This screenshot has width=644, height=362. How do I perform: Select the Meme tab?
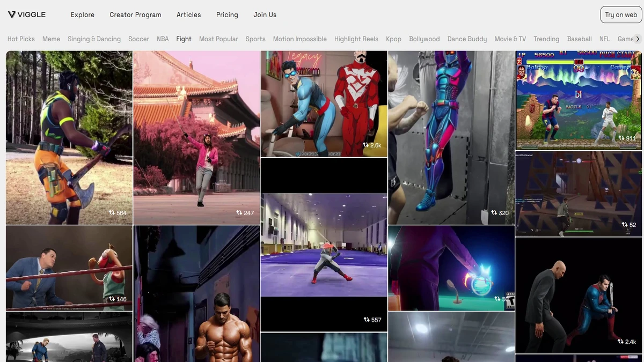click(51, 39)
